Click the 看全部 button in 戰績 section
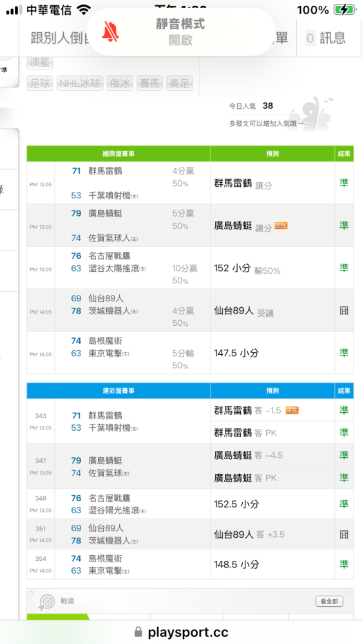 [329, 601]
